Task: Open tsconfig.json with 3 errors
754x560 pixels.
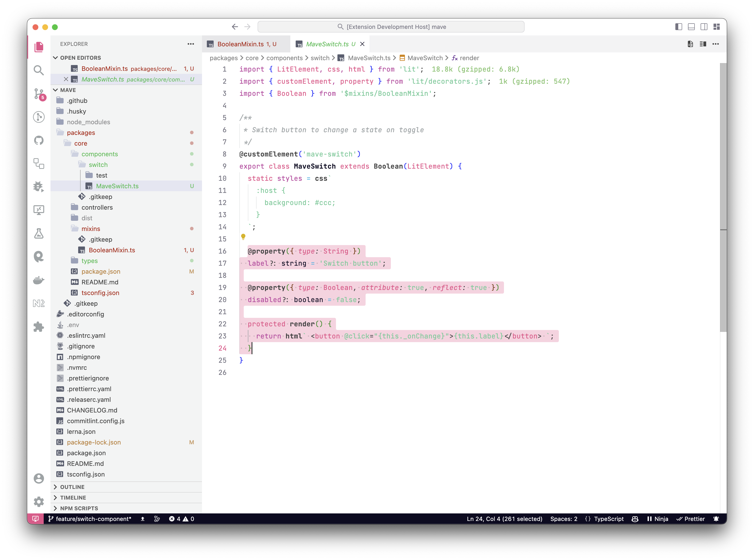Action: tap(126, 293)
